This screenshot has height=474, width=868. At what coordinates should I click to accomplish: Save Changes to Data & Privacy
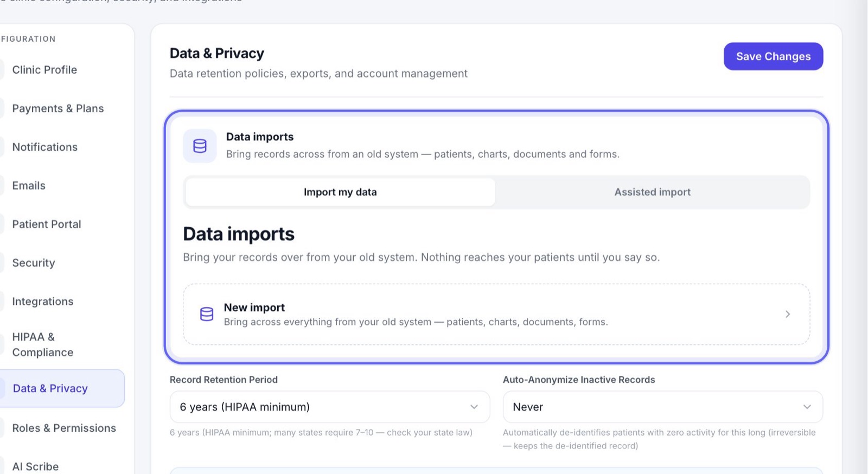coord(773,56)
